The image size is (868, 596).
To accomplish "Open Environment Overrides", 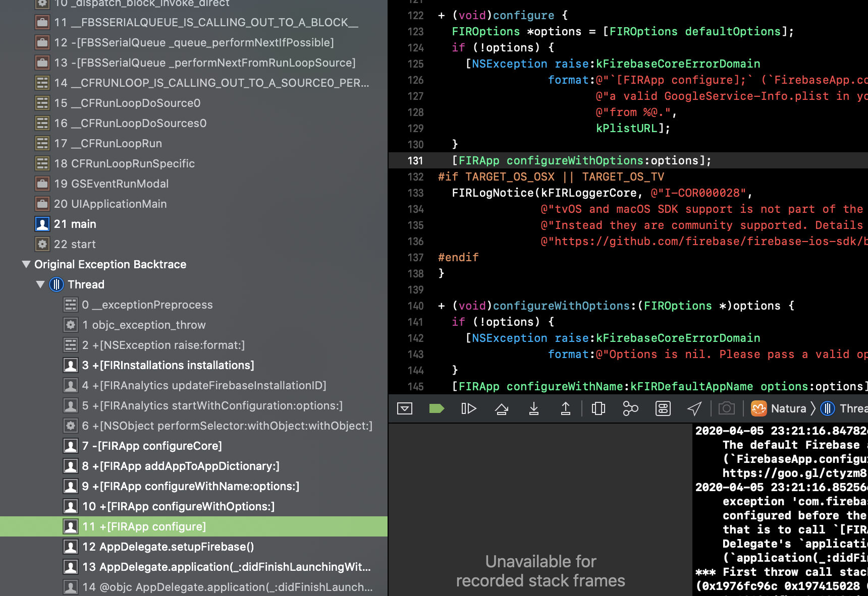I will click(663, 408).
